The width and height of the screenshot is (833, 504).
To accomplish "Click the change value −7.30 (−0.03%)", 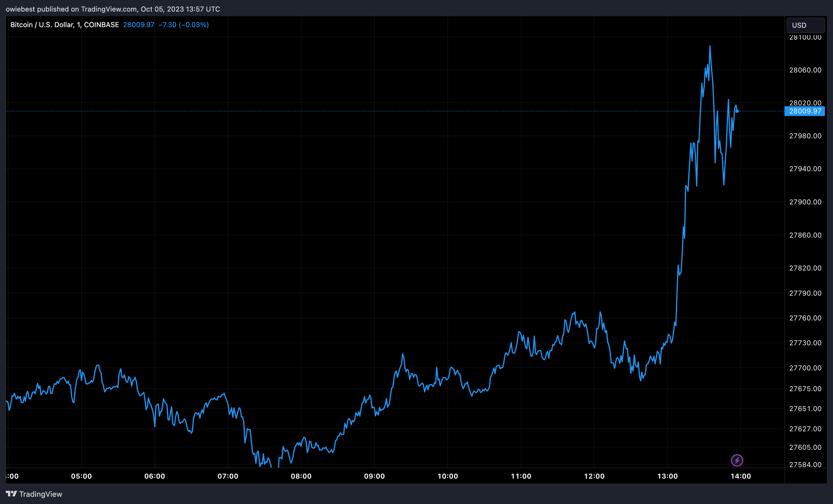I will [184, 25].
